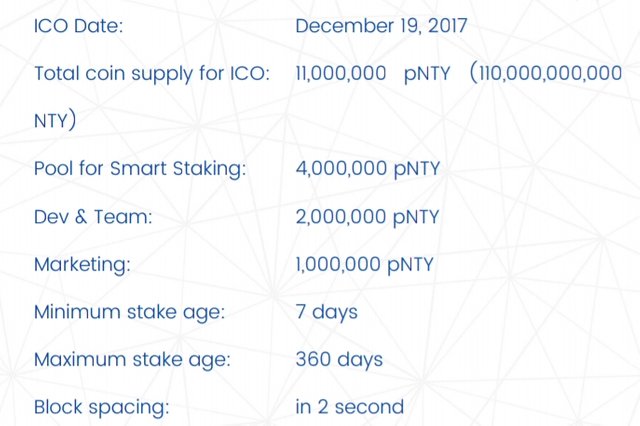Select the 4,000,000 pNTY value
Viewport: 640px width, 426px height.
367,169
